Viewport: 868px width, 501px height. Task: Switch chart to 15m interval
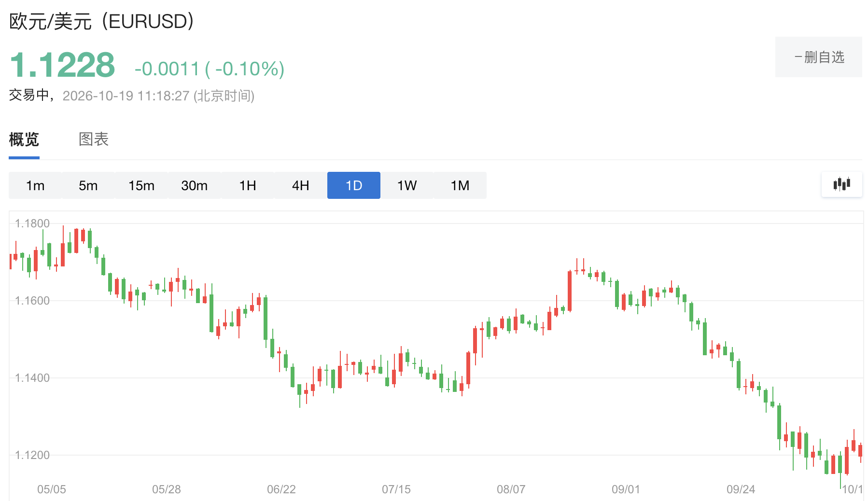click(x=141, y=185)
